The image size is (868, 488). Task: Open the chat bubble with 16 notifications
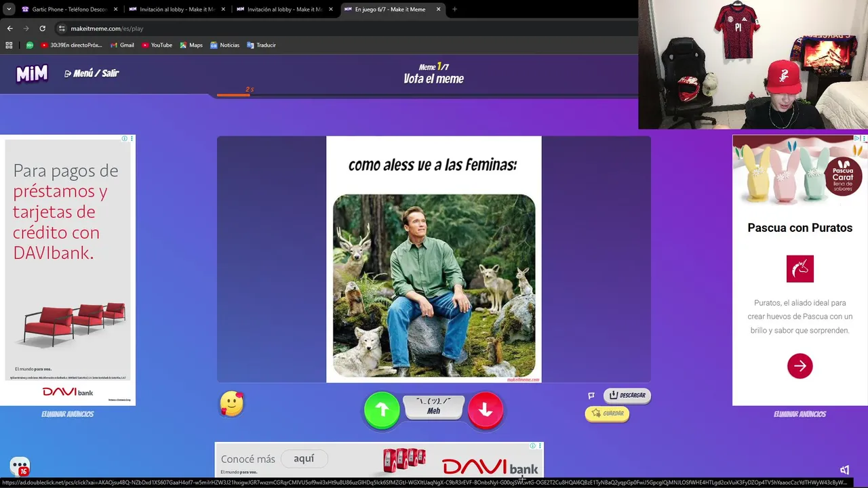(20, 467)
